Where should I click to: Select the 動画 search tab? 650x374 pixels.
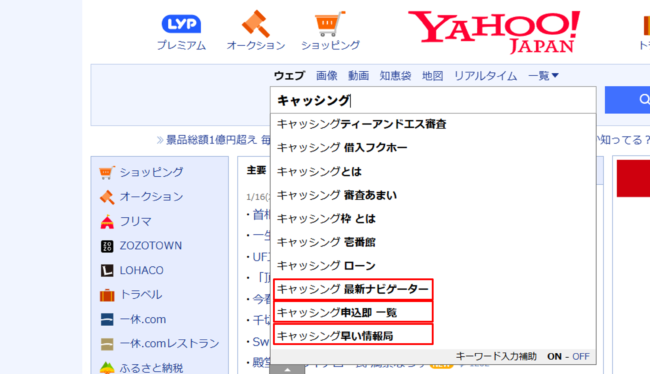358,76
